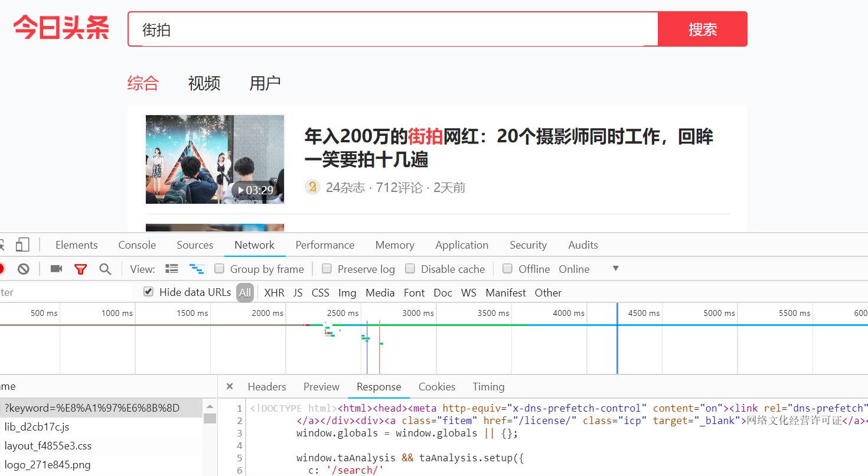Select the logo_271e845.png request
The width and height of the screenshot is (868, 476).
(x=101, y=465)
